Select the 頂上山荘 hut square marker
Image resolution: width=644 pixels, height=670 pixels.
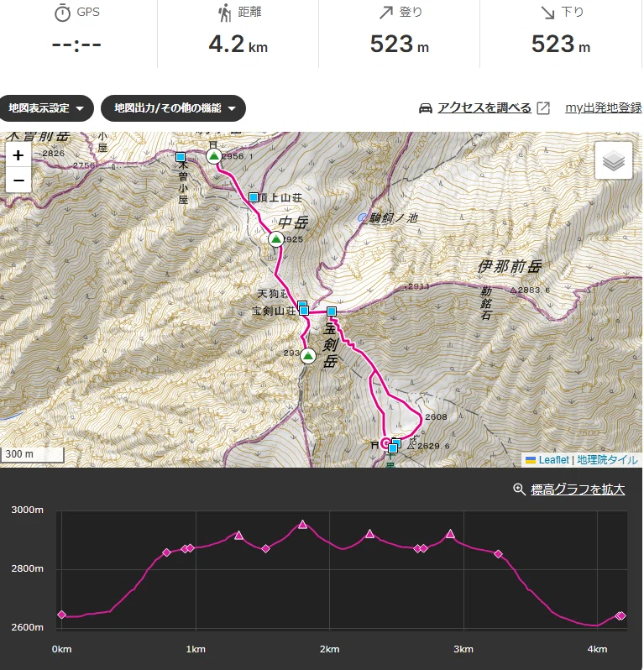point(254,197)
